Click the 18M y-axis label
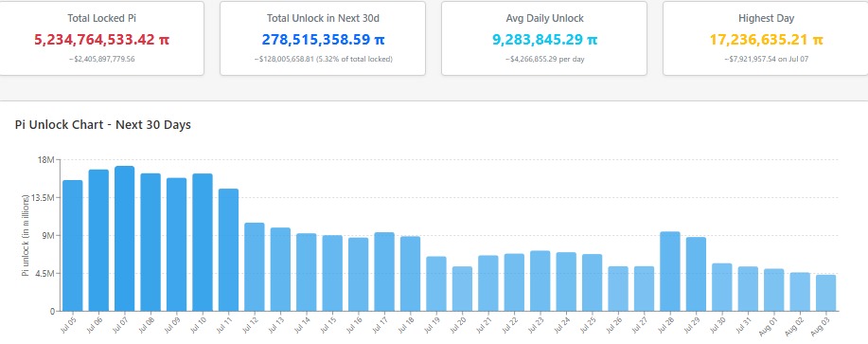Image resolution: width=868 pixels, height=344 pixels. [x=46, y=159]
